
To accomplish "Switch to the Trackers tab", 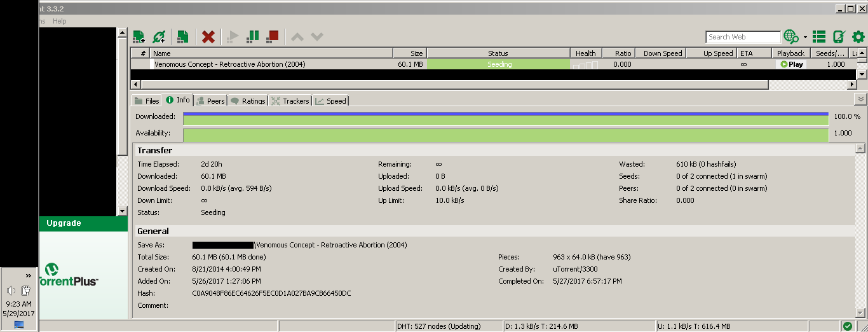I will click(x=290, y=100).
